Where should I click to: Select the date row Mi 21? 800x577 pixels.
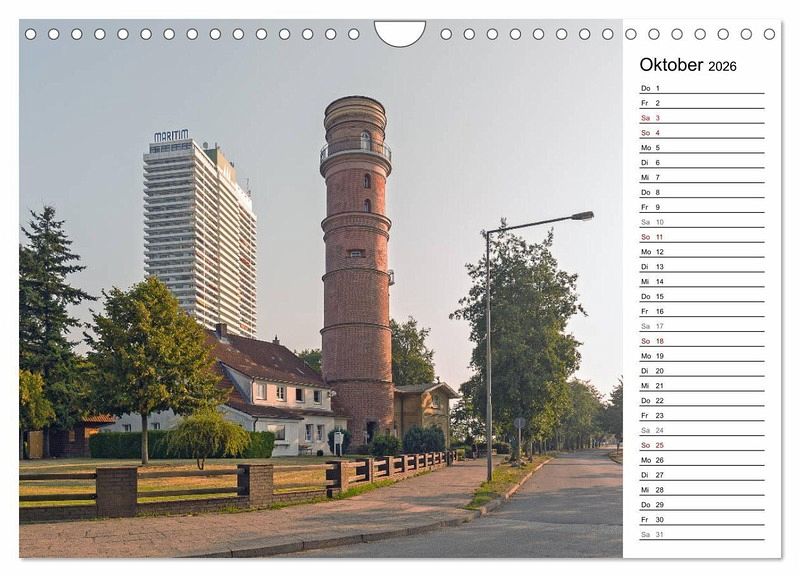[702, 386]
